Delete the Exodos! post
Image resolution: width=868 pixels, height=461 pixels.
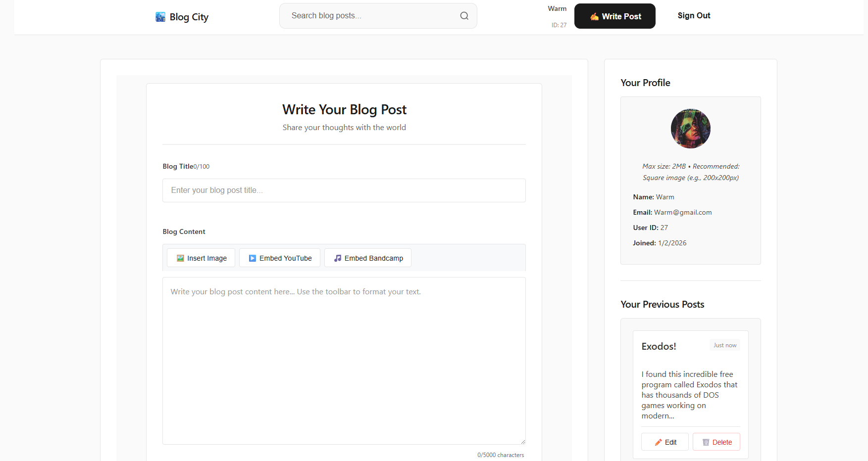coord(716,442)
